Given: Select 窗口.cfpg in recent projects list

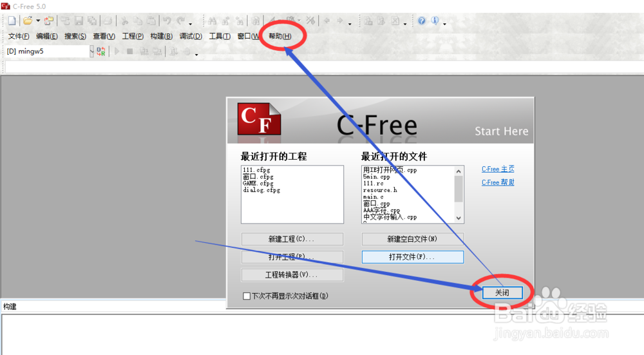Looking at the screenshot, I should [258, 177].
